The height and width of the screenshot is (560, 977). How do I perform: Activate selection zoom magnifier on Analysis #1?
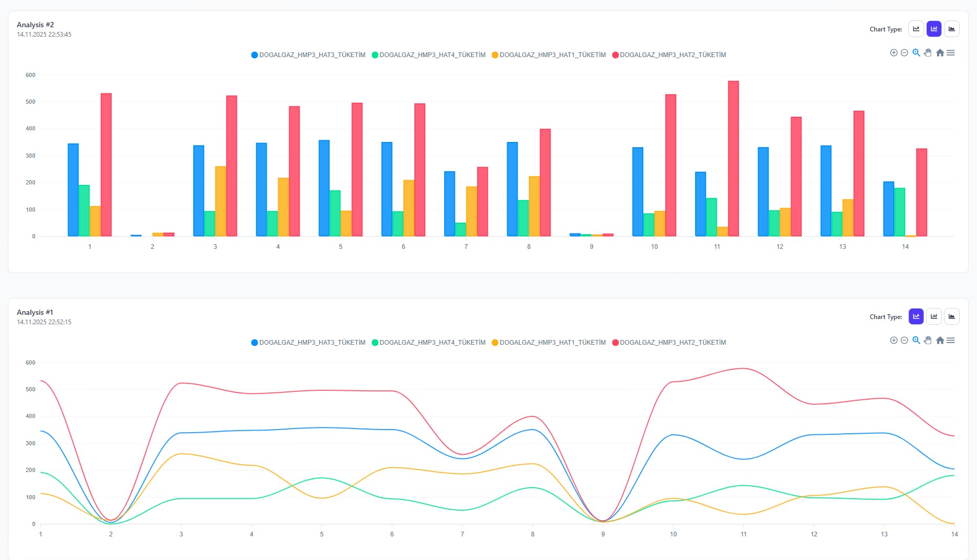pos(916,340)
